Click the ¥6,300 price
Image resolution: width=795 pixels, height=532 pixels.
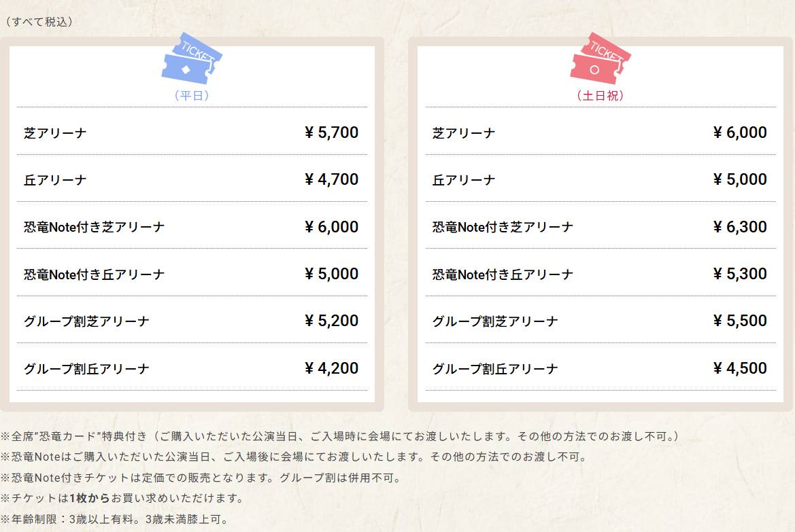coord(740,227)
